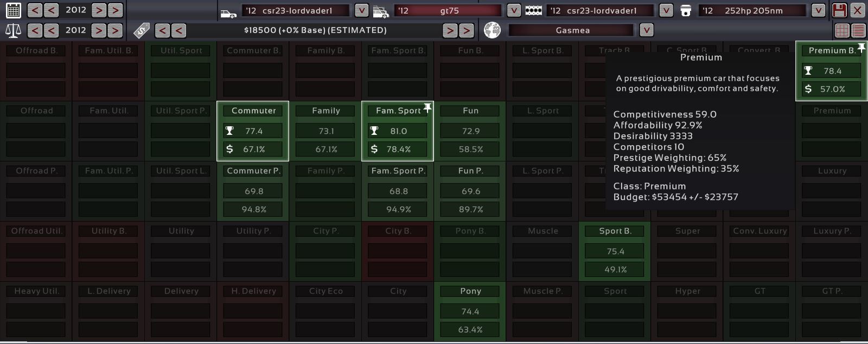Viewport: 868px width, 344px height.
Task: Save using the floppy disk icon
Action: click(839, 10)
